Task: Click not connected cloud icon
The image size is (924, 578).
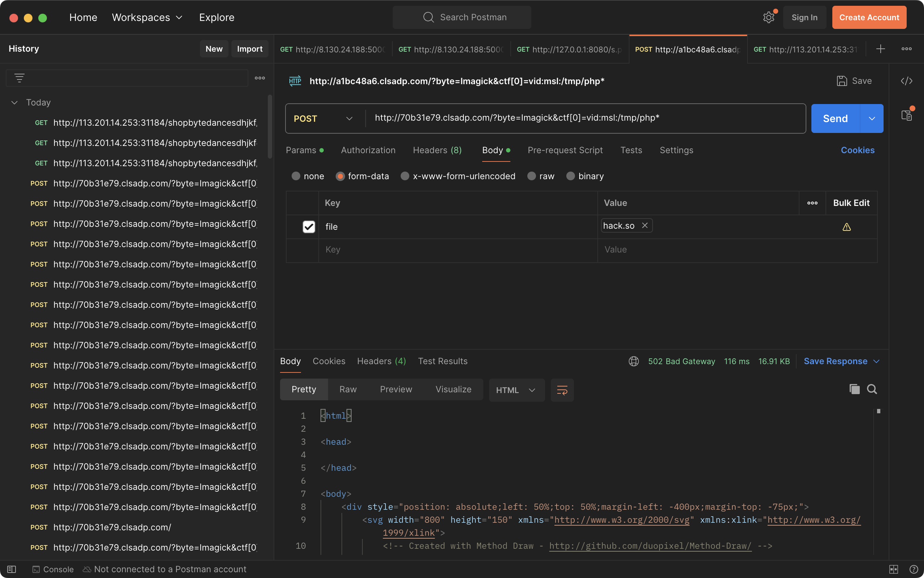Action: [x=87, y=569]
